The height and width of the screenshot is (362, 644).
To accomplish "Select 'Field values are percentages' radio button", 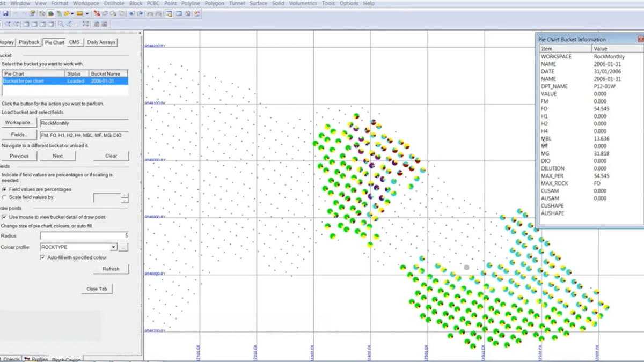I will coord(4,189).
